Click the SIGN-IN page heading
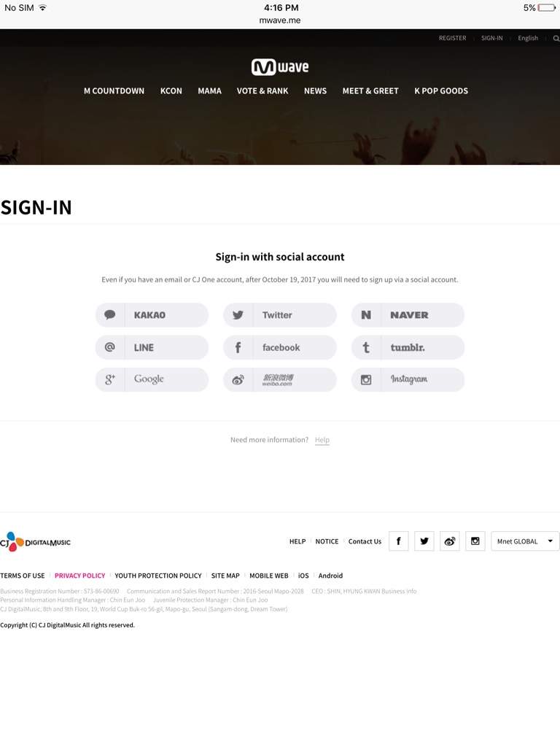Image resolution: width=560 pixels, height=747 pixels. pos(36,207)
